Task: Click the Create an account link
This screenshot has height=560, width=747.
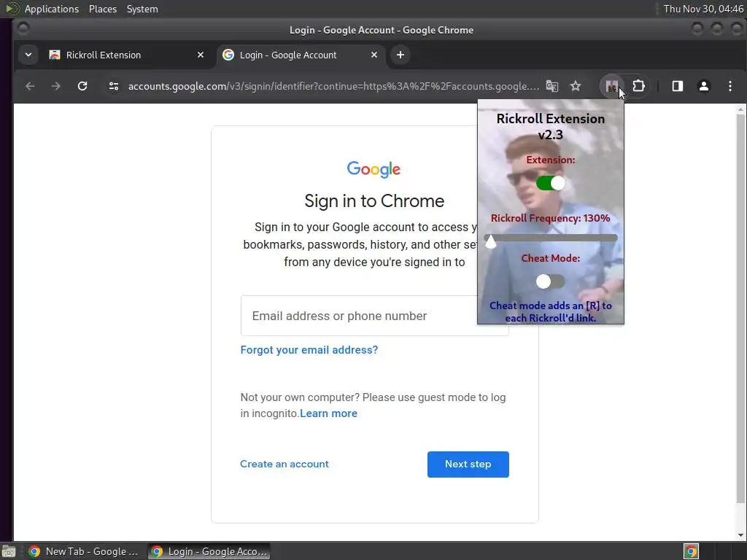Action: click(285, 464)
